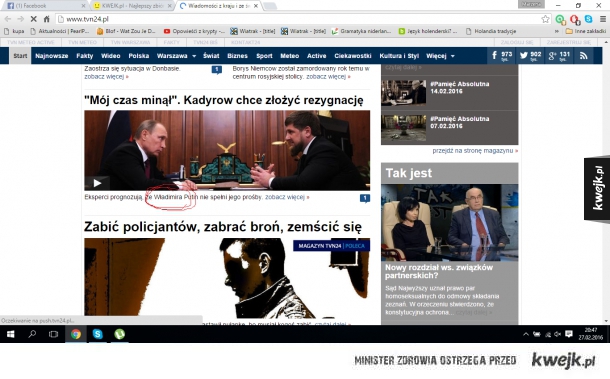Click "przejdź na stronę magazynu" link
610x379 pixels.
tap(475, 151)
